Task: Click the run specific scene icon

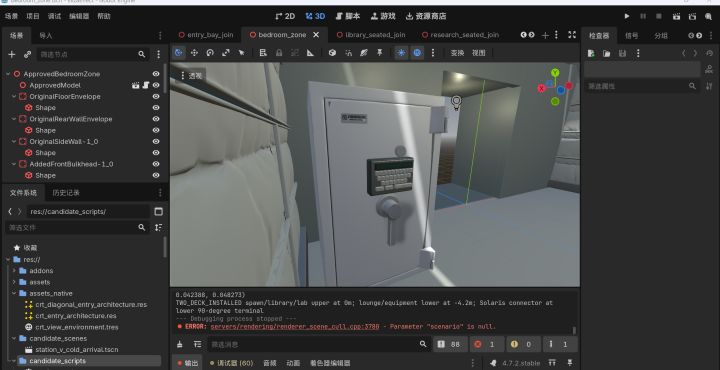Action: 692,16
